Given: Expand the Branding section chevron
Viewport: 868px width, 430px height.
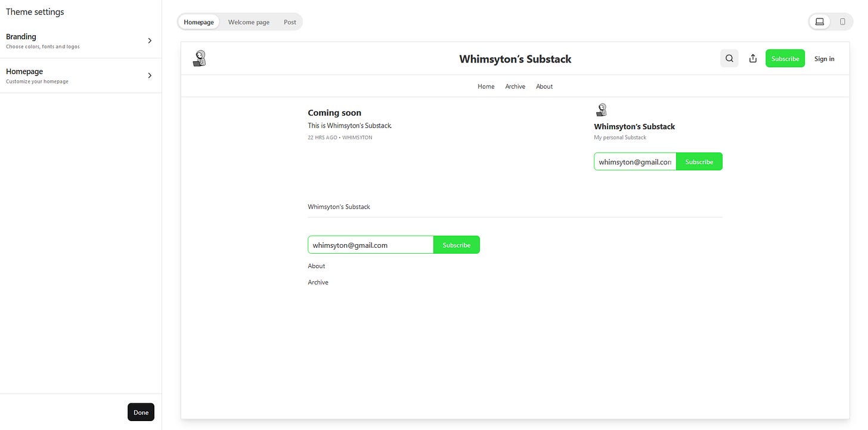Looking at the screenshot, I should point(150,40).
